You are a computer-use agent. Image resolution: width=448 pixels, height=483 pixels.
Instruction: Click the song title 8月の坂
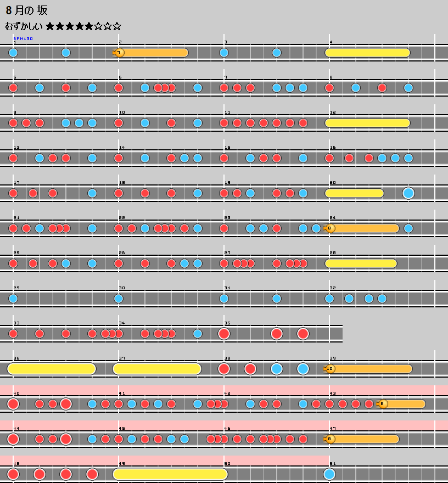click(26, 11)
